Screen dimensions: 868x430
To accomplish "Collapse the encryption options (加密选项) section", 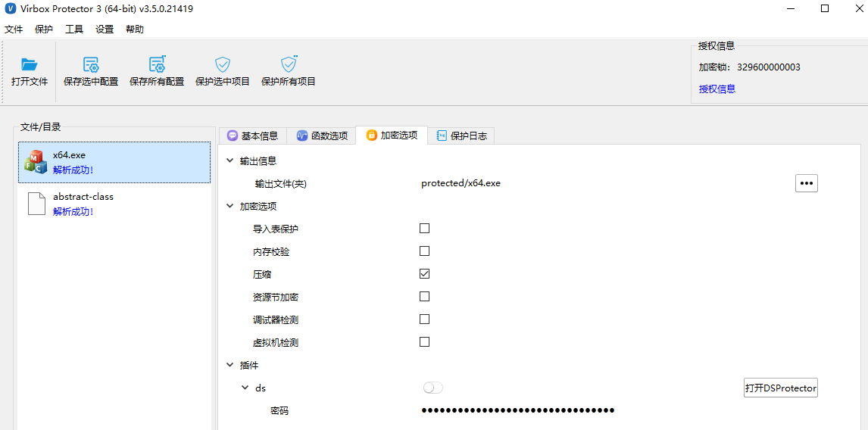I will click(229, 207).
